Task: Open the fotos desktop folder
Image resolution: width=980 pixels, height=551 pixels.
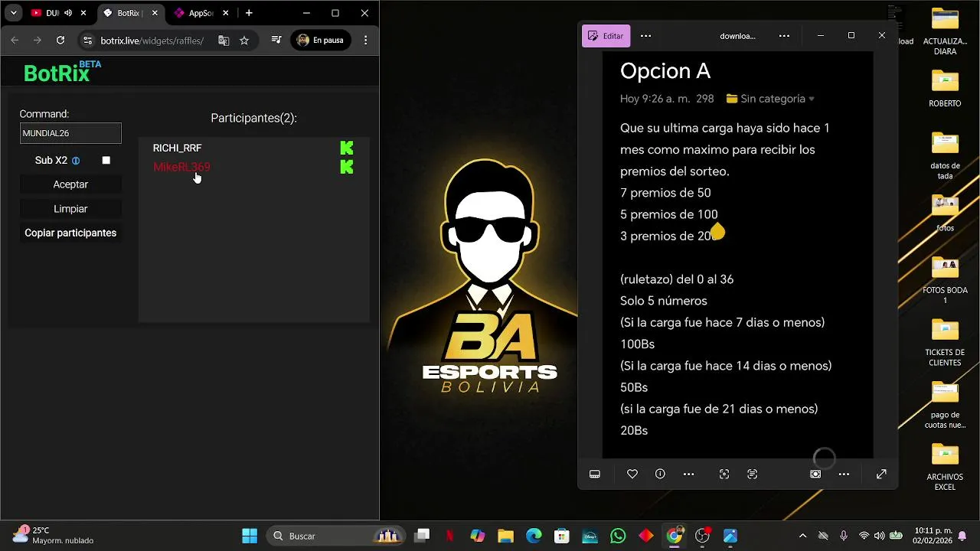Action: [x=945, y=214]
